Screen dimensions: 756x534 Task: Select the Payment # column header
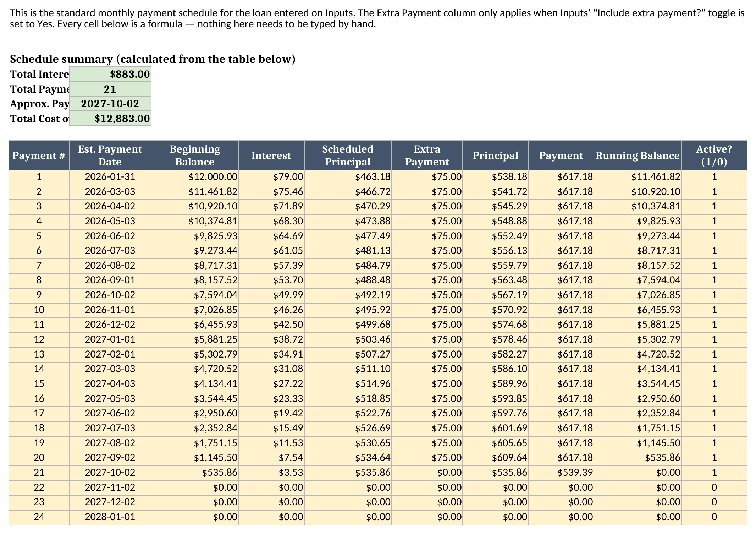[x=39, y=156]
